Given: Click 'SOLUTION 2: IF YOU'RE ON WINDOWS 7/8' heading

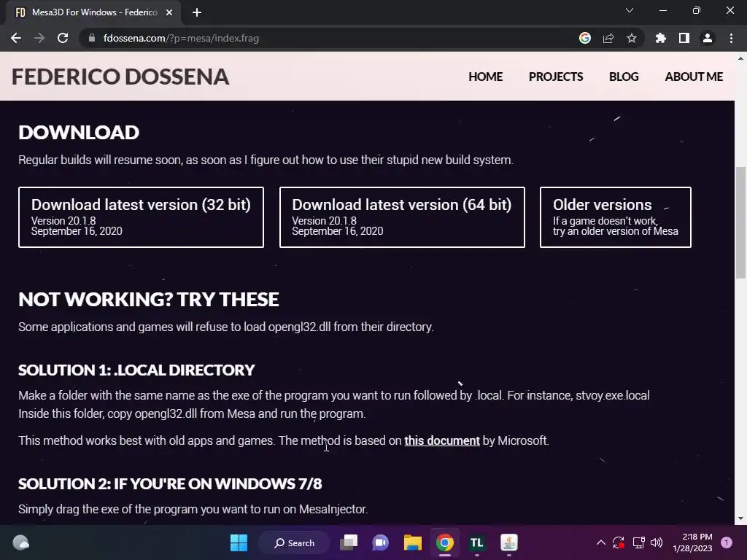Looking at the screenshot, I should pyautogui.click(x=170, y=484).
